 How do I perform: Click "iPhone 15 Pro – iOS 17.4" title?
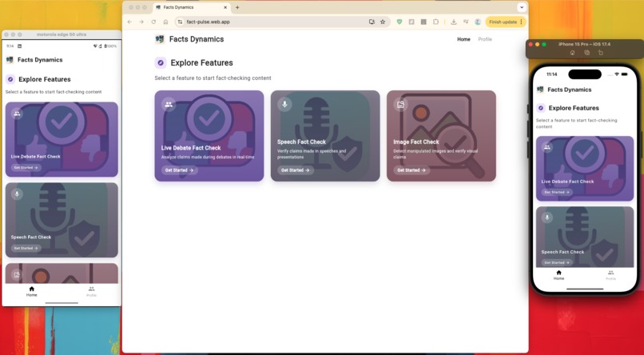(584, 44)
